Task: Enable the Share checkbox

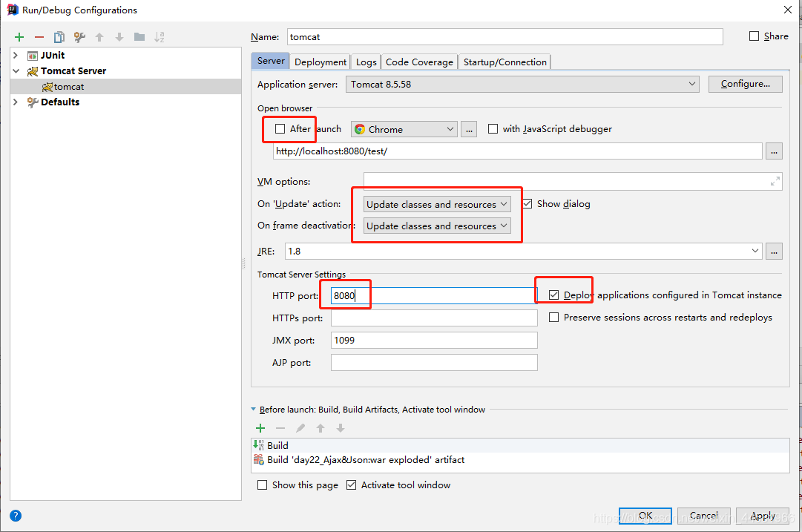Action: click(754, 36)
